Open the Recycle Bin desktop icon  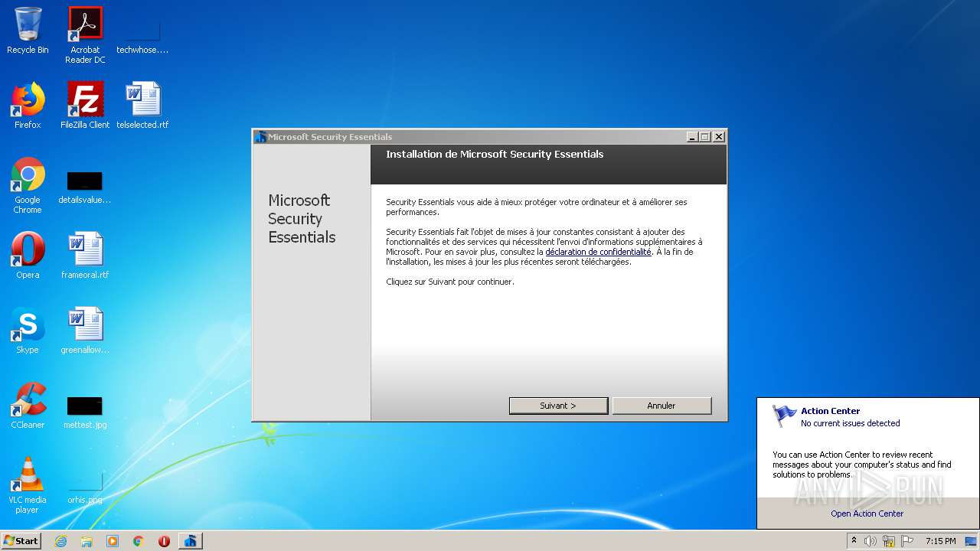point(28,31)
